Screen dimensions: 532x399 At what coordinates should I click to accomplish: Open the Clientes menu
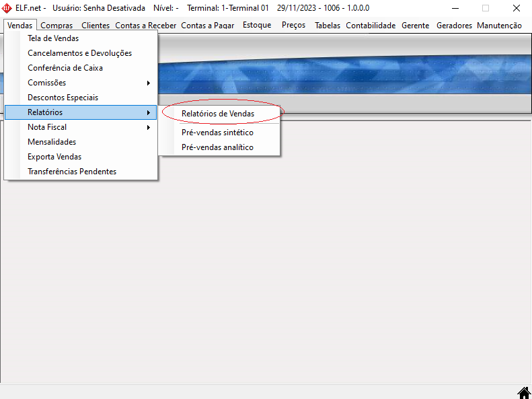[96, 26]
